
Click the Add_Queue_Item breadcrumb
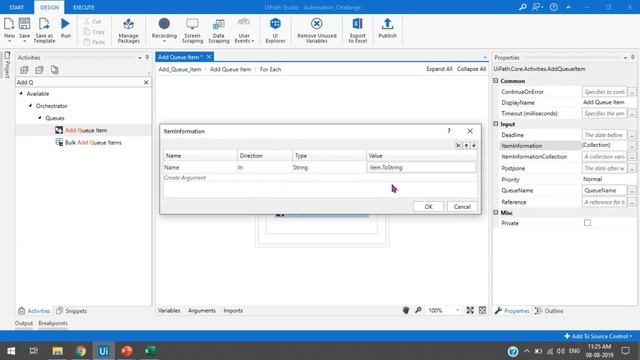pyautogui.click(x=180, y=69)
